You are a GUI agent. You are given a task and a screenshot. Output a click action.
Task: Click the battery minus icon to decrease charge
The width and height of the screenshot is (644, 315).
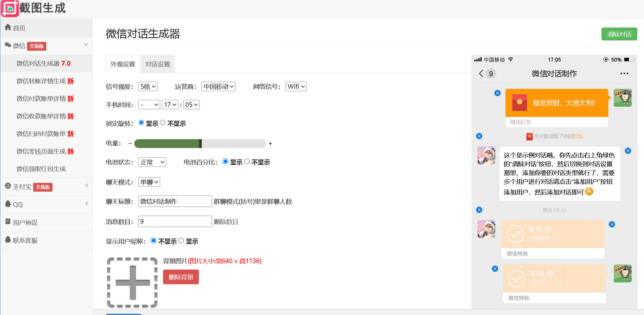[130, 144]
